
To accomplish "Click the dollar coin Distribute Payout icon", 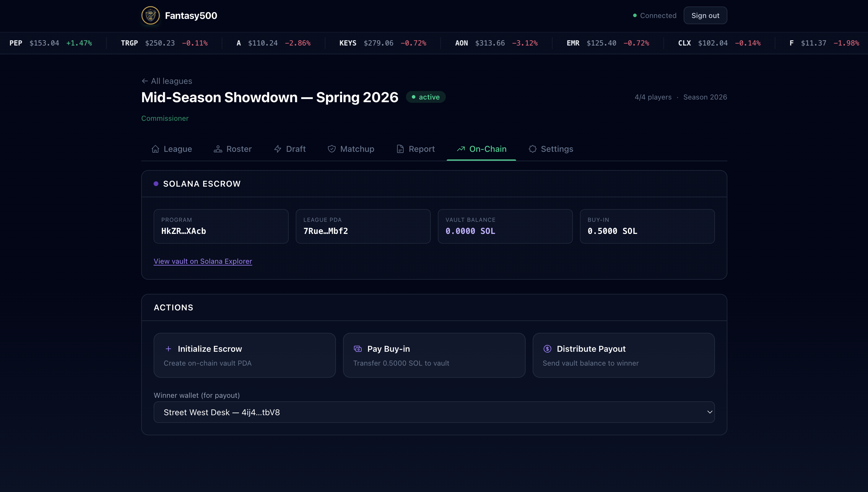I will pos(547,349).
